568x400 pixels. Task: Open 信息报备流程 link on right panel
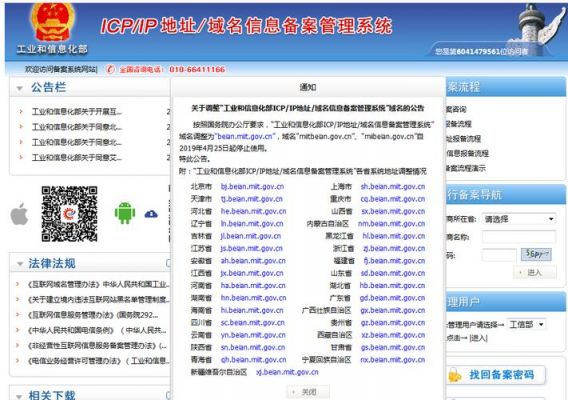pyautogui.click(x=468, y=153)
